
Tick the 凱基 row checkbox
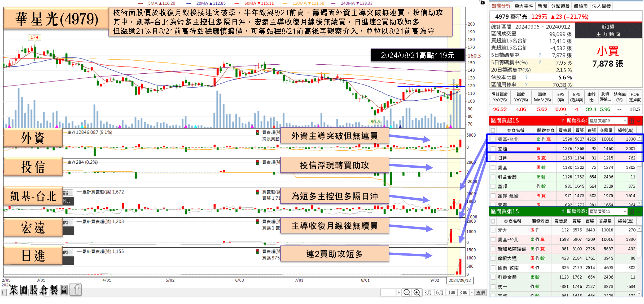point(493,168)
